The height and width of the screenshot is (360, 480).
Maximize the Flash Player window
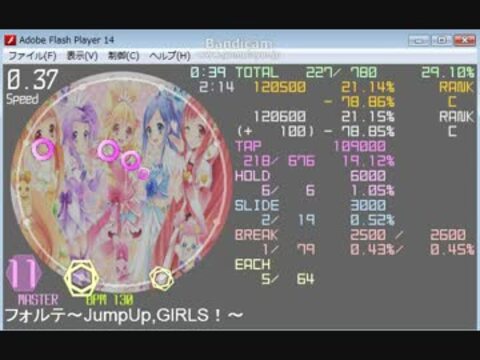[x=441, y=40]
